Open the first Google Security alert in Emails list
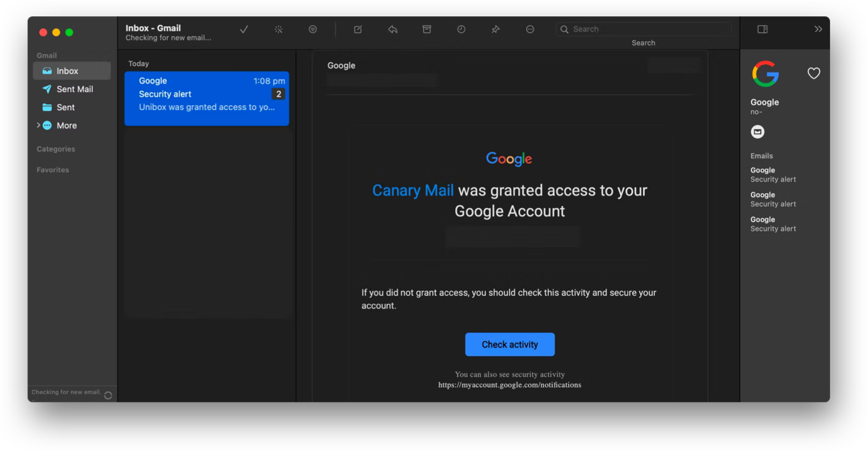This screenshot has width=868, height=451. pyautogui.click(x=773, y=175)
